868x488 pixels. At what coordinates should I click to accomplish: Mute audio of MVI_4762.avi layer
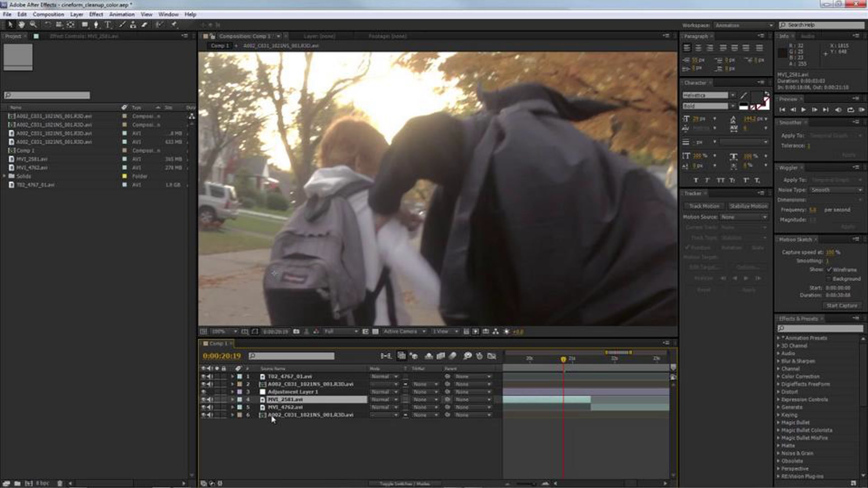tap(210, 407)
